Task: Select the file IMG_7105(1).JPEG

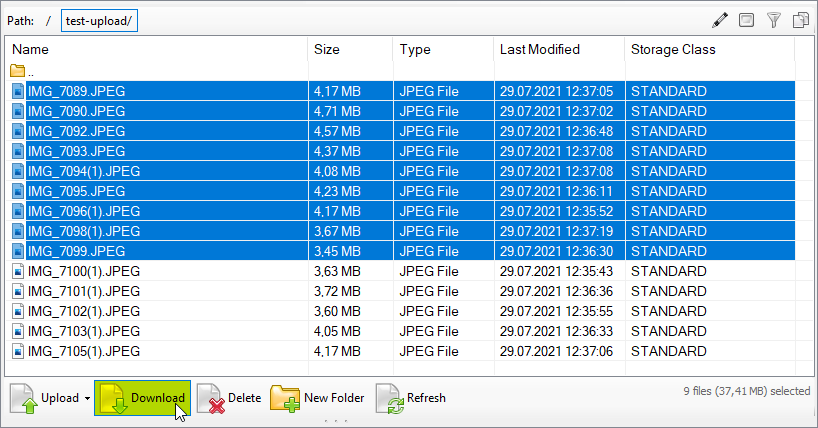Action: pyautogui.click(x=83, y=351)
